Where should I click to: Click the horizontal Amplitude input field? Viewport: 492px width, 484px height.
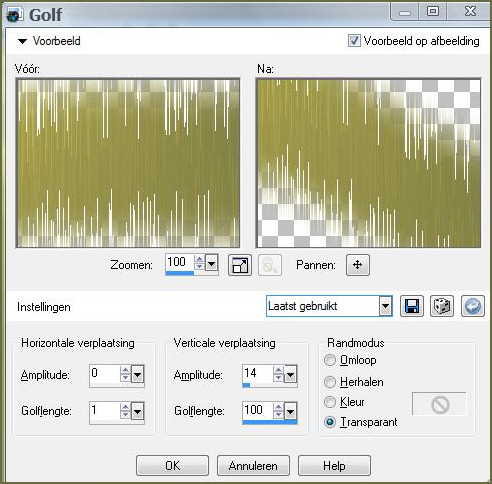coord(105,374)
